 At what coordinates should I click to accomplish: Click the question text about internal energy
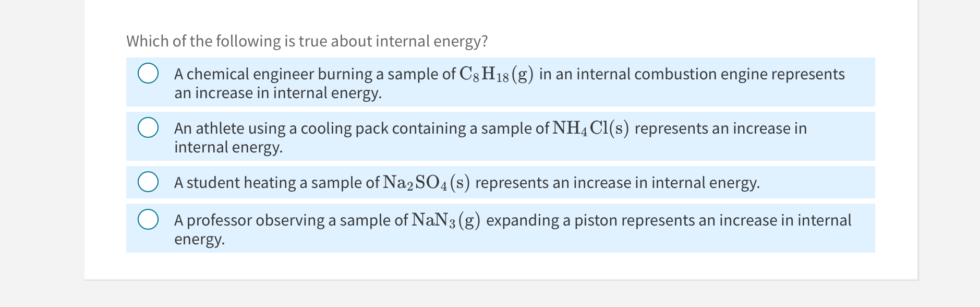(x=307, y=41)
